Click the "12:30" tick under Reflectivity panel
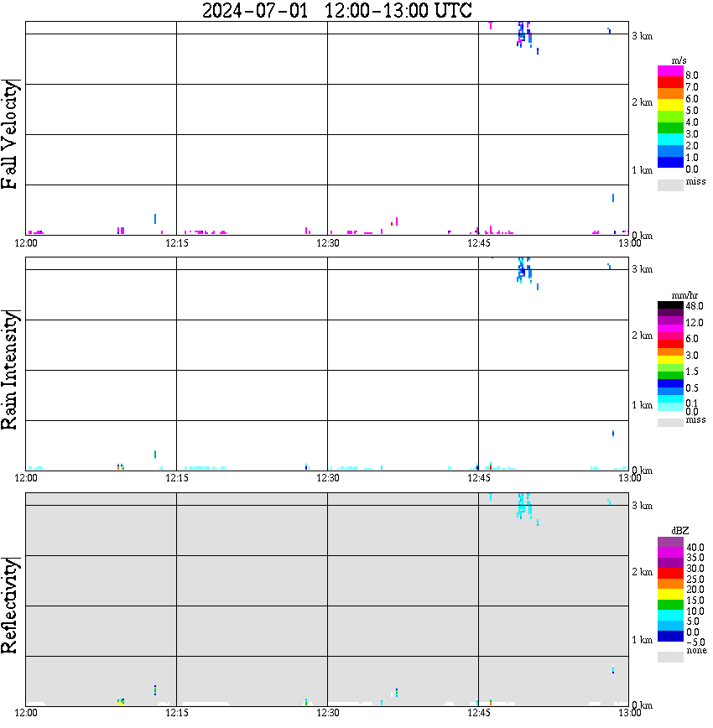Viewport: 713px width, 728px height. 328,713
